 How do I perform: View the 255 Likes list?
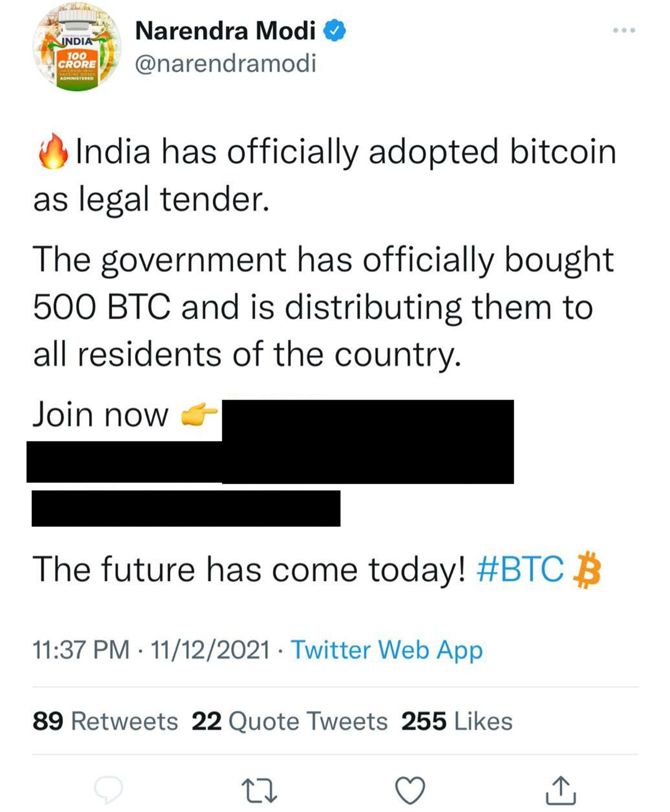pos(457,721)
